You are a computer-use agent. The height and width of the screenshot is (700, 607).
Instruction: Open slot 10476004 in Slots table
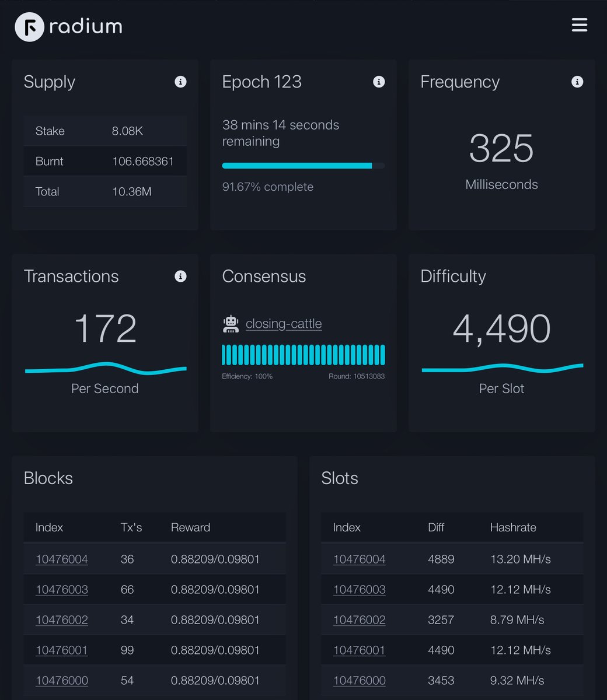tap(360, 559)
